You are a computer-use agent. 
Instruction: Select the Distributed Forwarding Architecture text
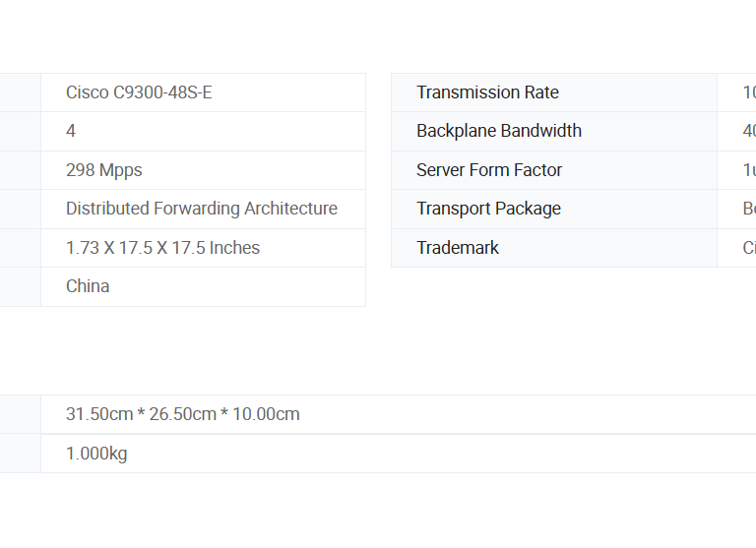tap(202, 209)
